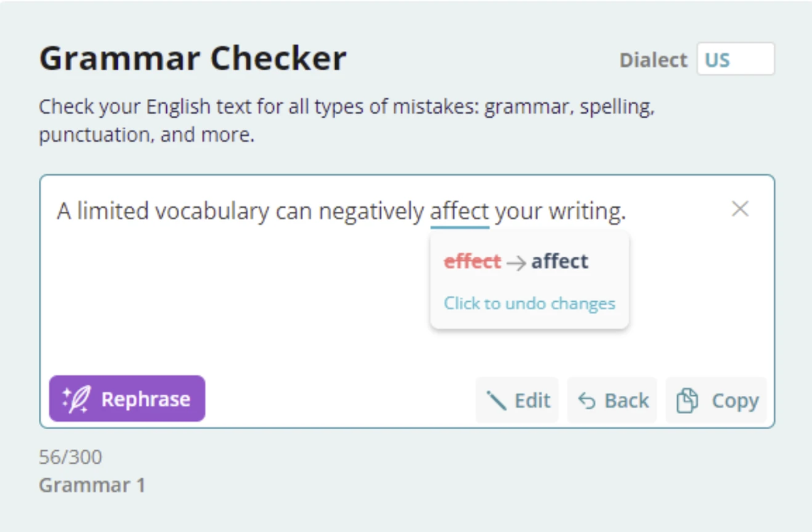Click the feather icon on Rephrase
This screenshot has width=812, height=532.
pyautogui.click(x=76, y=399)
